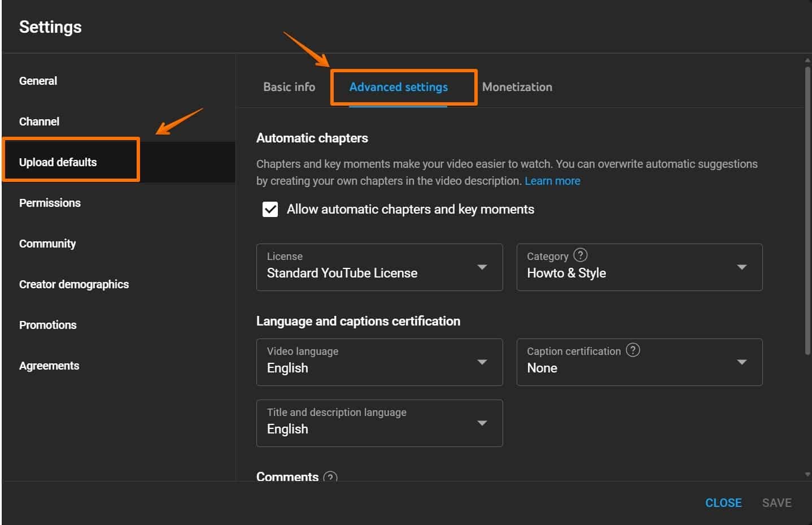This screenshot has height=525, width=812.
Task: Click the settings panel vertical scrollbar thumb
Action: (807, 211)
